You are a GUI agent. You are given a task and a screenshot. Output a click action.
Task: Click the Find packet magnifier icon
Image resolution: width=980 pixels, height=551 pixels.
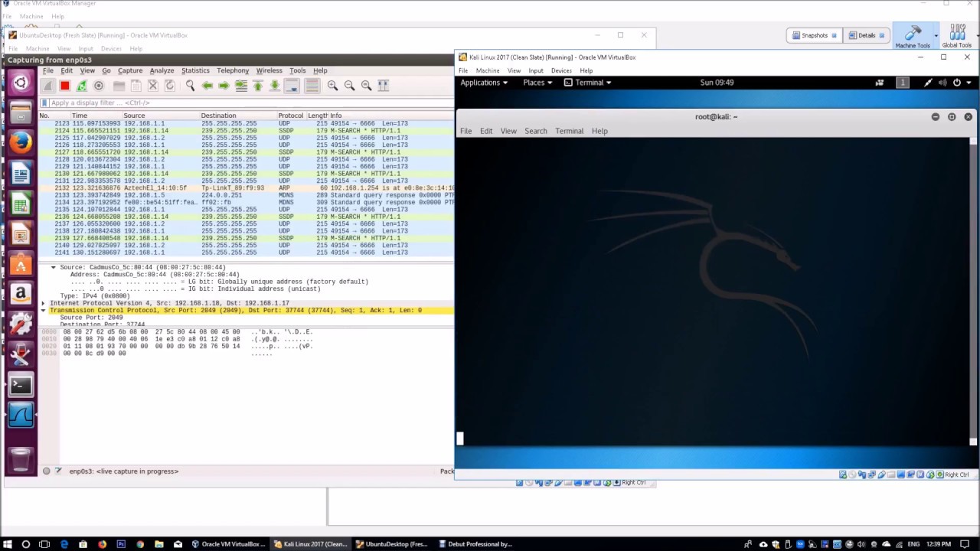190,86
